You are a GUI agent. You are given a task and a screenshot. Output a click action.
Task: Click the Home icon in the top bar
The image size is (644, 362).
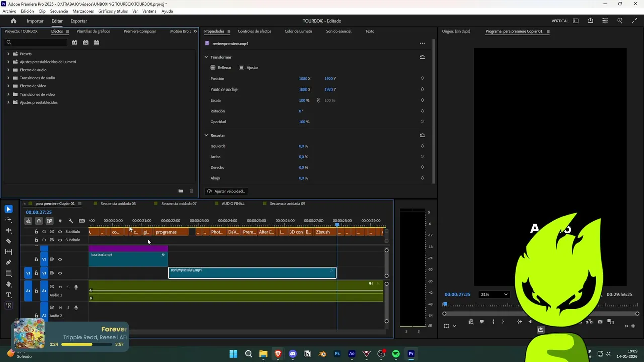tap(14, 21)
